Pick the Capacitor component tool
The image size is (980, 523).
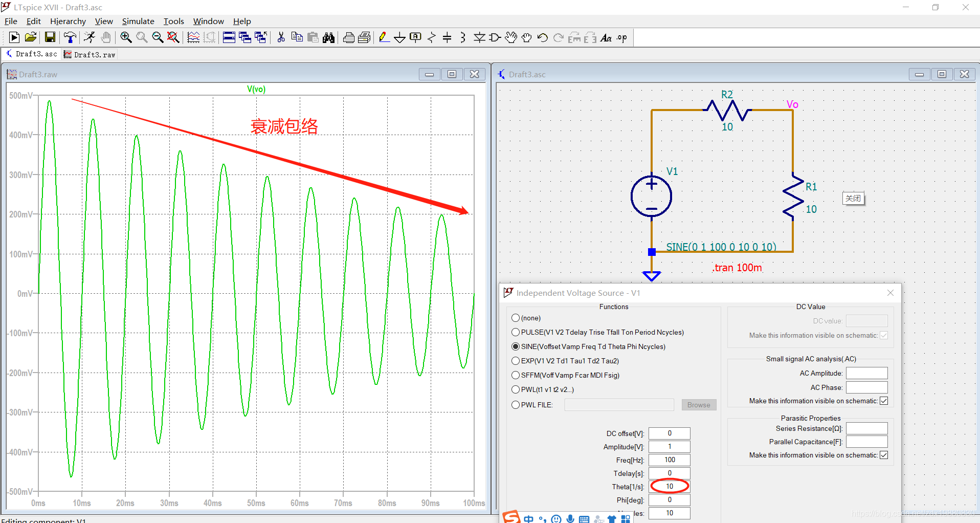[x=447, y=37]
